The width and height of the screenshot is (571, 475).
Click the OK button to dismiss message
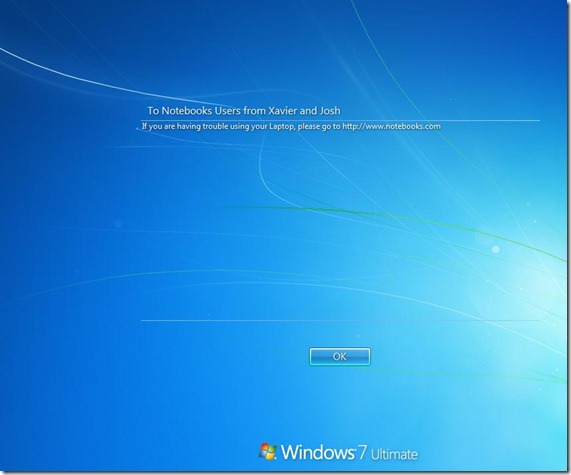click(x=340, y=356)
